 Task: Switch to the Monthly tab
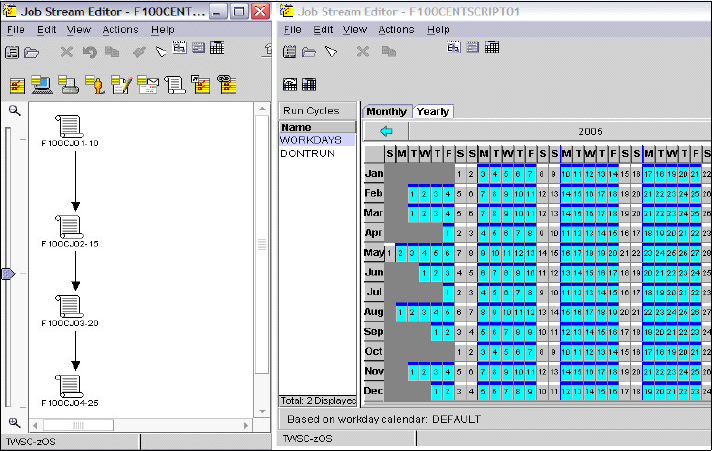coord(386,111)
